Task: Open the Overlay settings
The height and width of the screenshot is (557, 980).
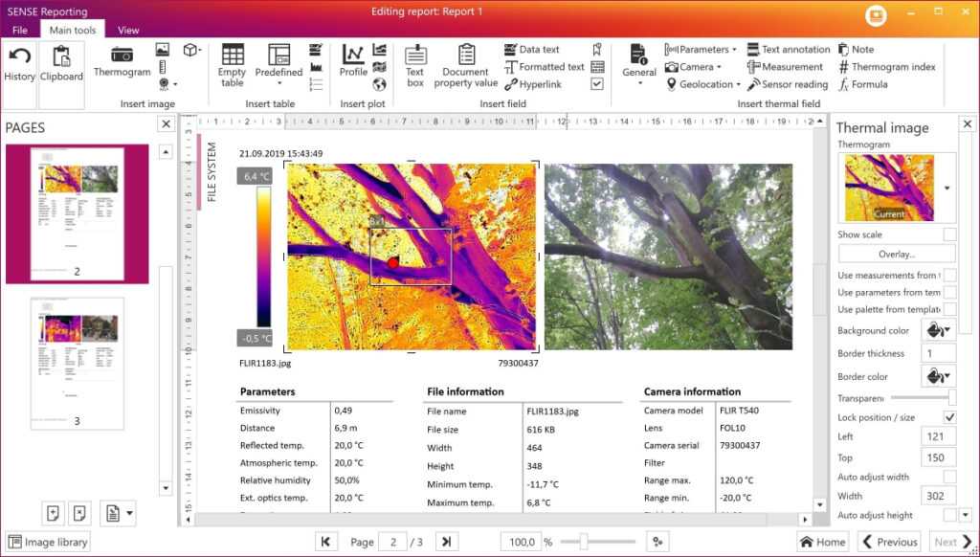Action: point(896,253)
